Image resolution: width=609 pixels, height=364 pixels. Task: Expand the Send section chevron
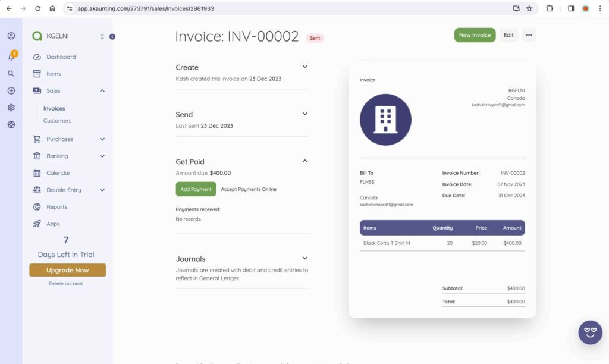click(305, 114)
